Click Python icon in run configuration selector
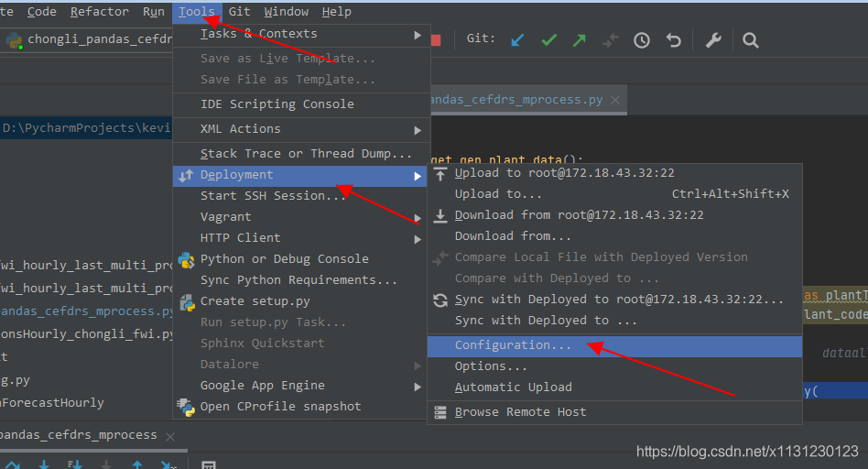 (x=14, y=40)
